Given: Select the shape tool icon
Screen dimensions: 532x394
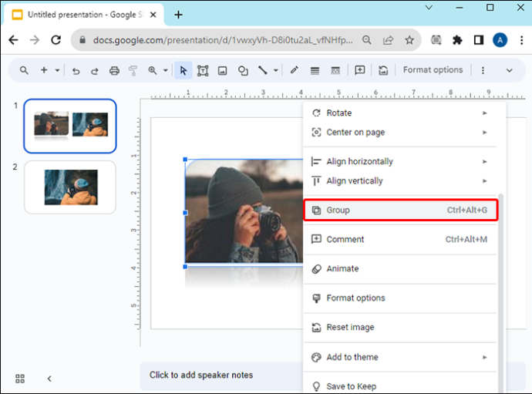Looking at the screenshot, I should pos(243,71).
